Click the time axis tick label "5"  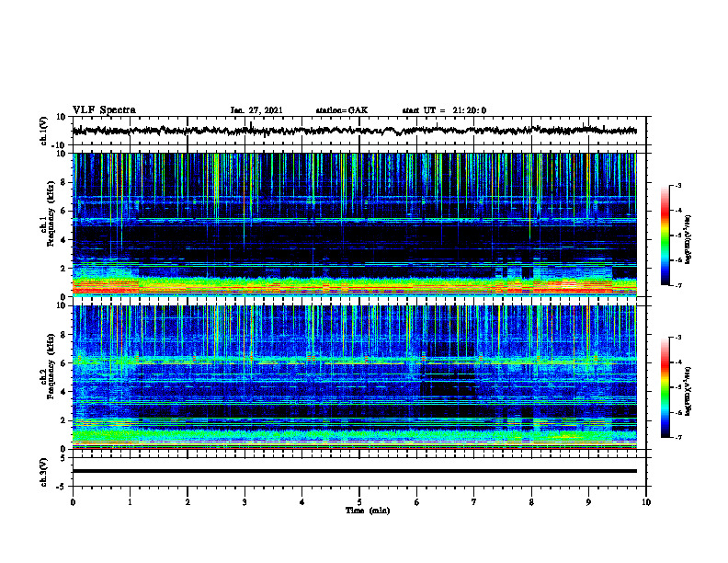pos(359,502)
